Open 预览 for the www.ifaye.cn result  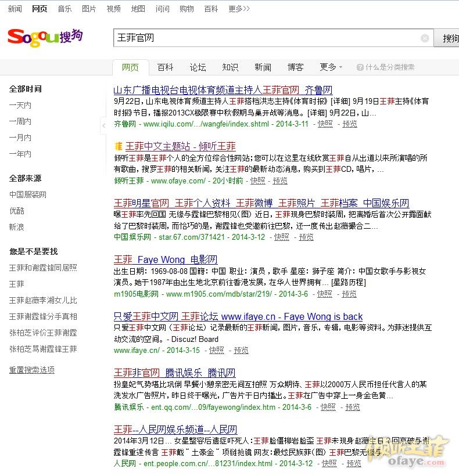tap(241, 350)
